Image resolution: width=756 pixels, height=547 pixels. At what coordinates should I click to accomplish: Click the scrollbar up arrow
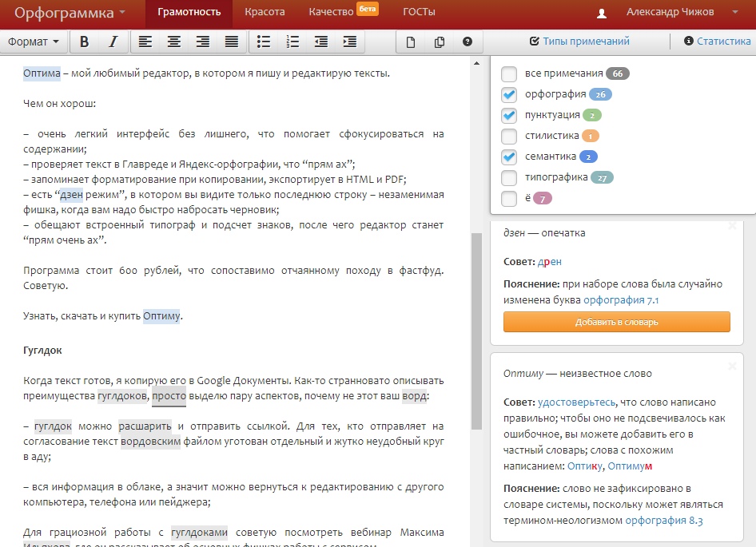coord(476,63)
